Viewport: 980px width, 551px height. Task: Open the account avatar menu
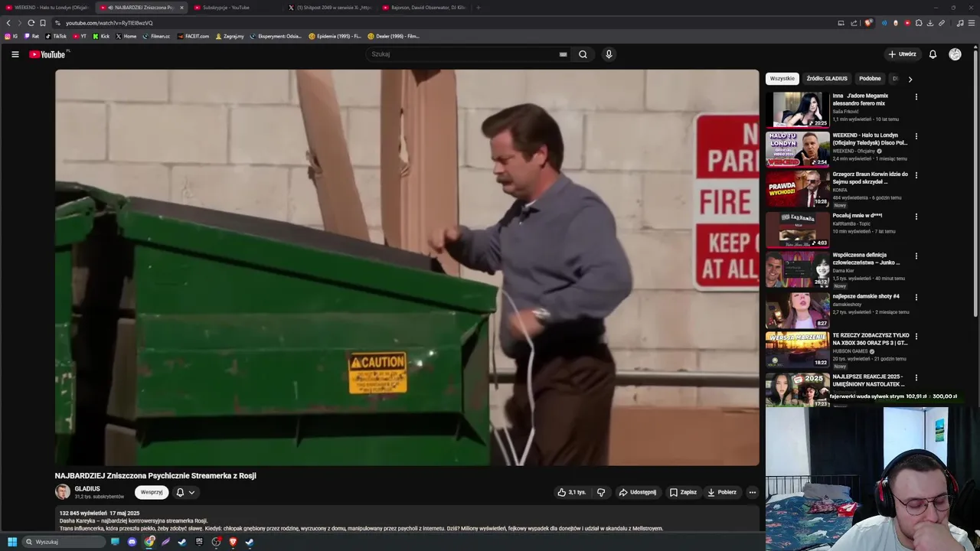click(x=955, y=54)
